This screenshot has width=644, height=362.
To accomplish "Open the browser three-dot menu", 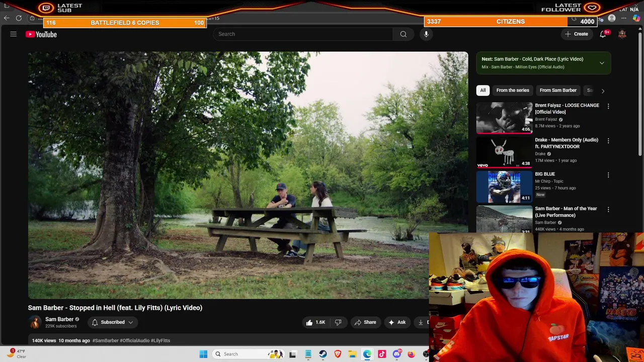I will click(624, 18).
